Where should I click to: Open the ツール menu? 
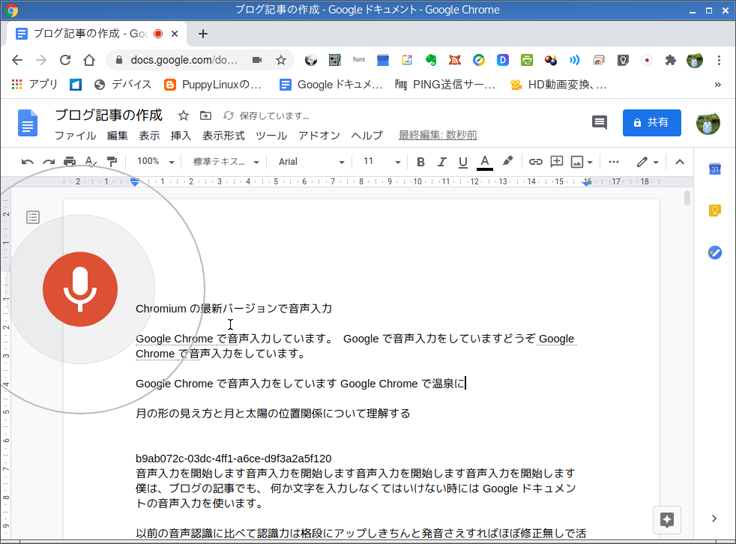click(x=271, y=136)
